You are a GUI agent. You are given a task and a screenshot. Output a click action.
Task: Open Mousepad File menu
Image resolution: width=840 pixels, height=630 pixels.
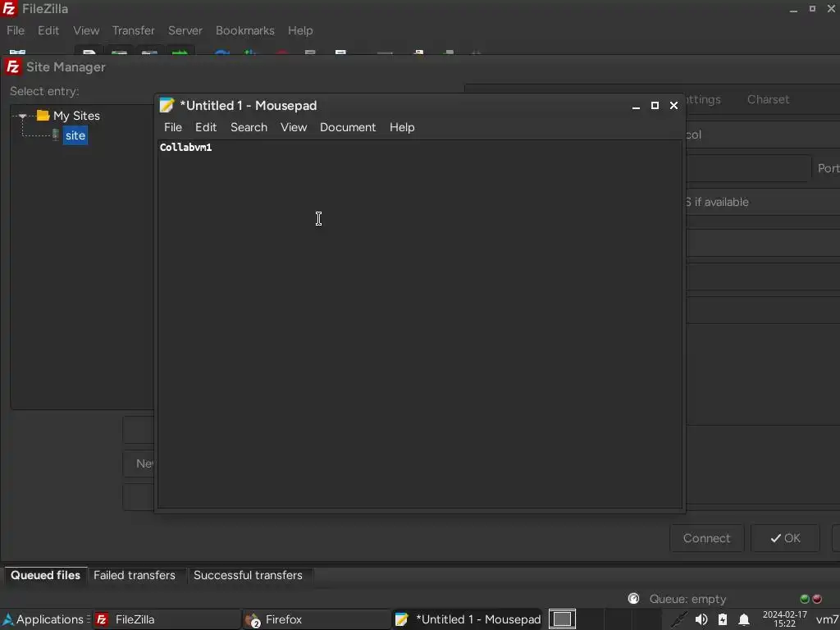pos(173,127)
